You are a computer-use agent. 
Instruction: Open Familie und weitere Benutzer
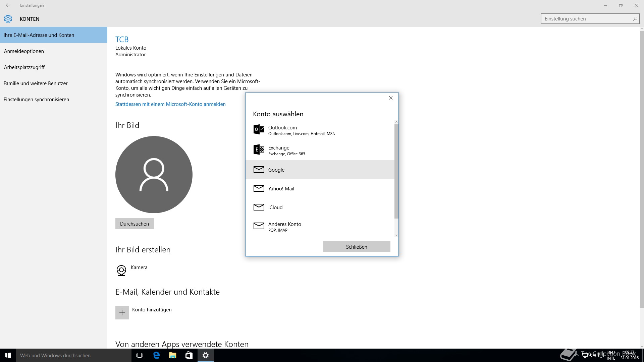[x=54, y=83]
